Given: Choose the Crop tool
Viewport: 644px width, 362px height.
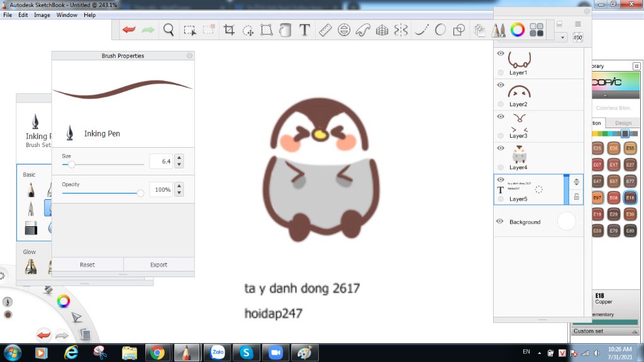Looking at the screenshot, I should [229, 30].
